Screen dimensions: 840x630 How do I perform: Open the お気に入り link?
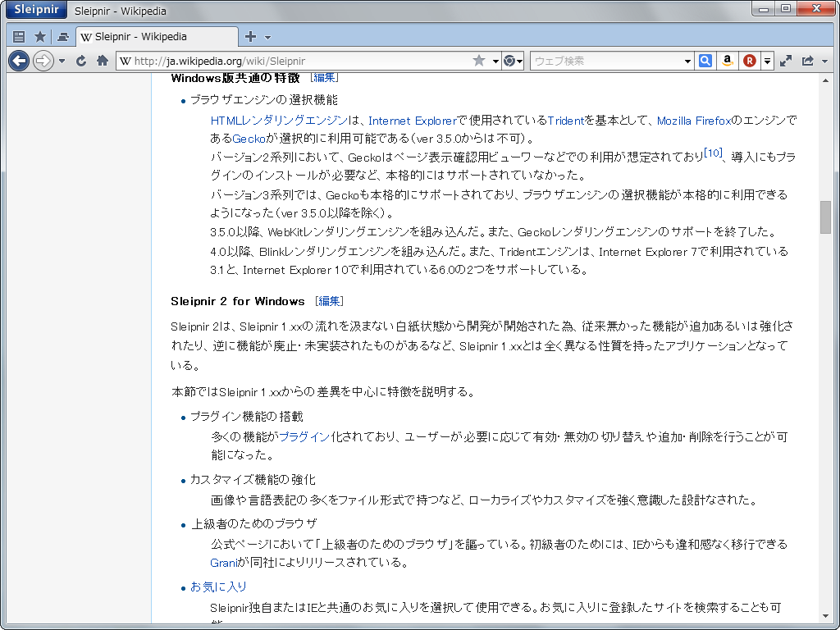click(218, 587)
